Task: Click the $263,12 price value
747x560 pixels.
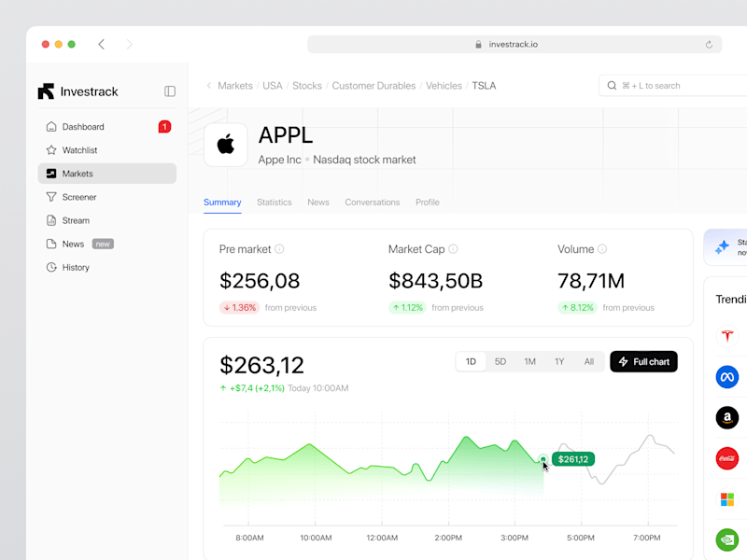Action: [x=261, y=365]
